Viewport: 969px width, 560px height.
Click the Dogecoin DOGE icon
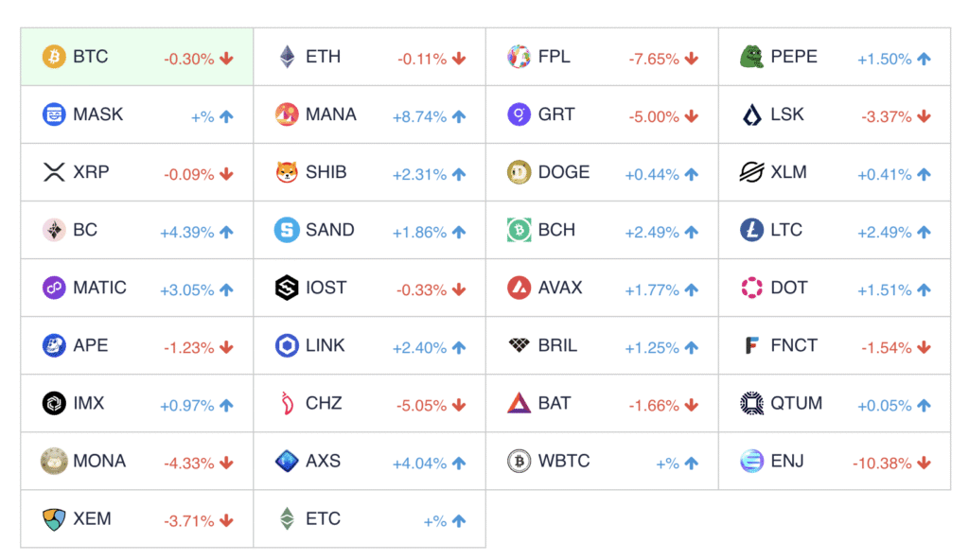coord(519,172)
